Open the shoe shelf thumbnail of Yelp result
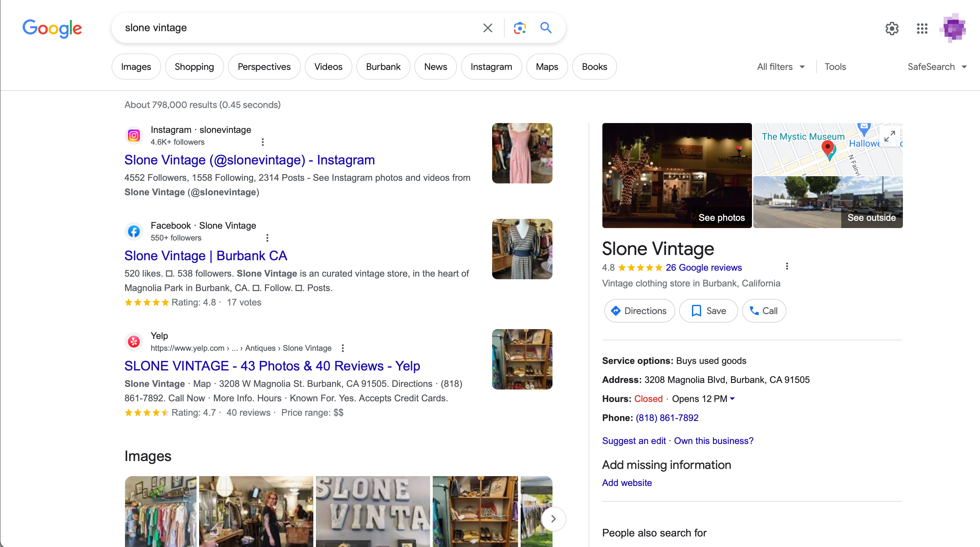 522,359
